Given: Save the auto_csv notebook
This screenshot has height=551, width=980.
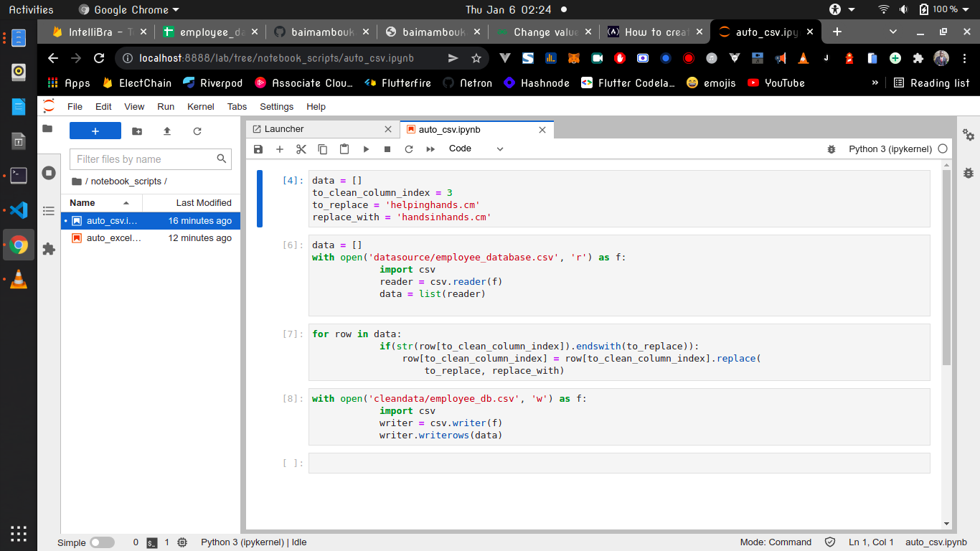Looking at the screenshot, I should click(258, 149).
